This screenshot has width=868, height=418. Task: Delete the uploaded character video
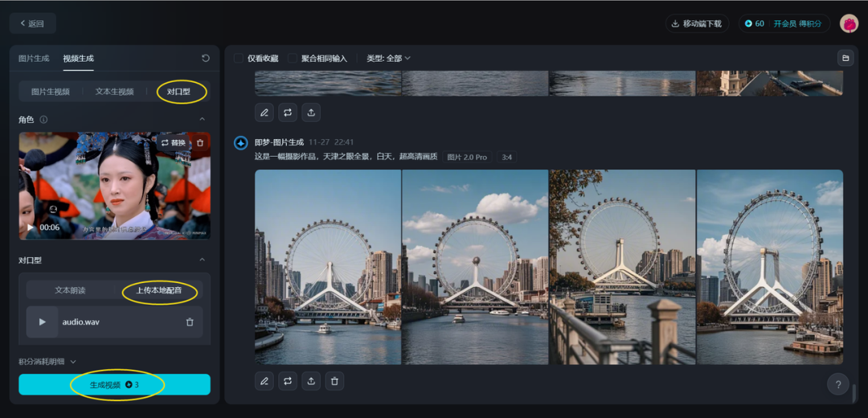[x=200, y=142]
